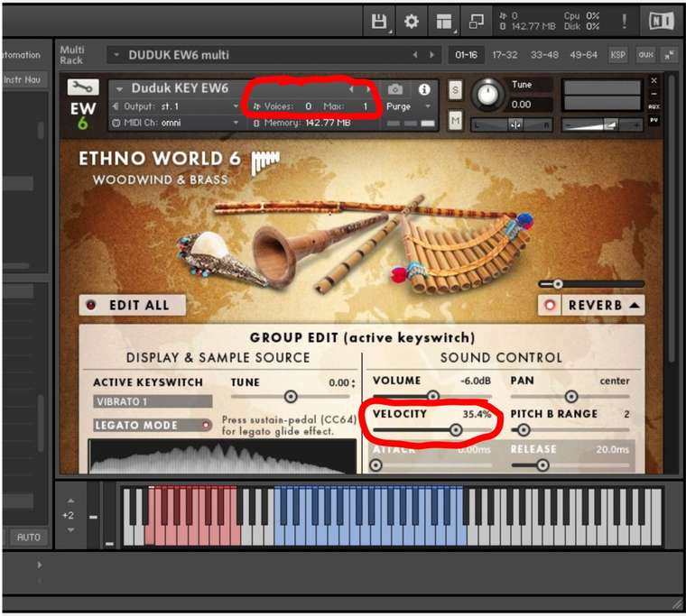
Task: Adjust the Sound Control Volume slider
Action: pyautogui.click(x=432, y=396)
